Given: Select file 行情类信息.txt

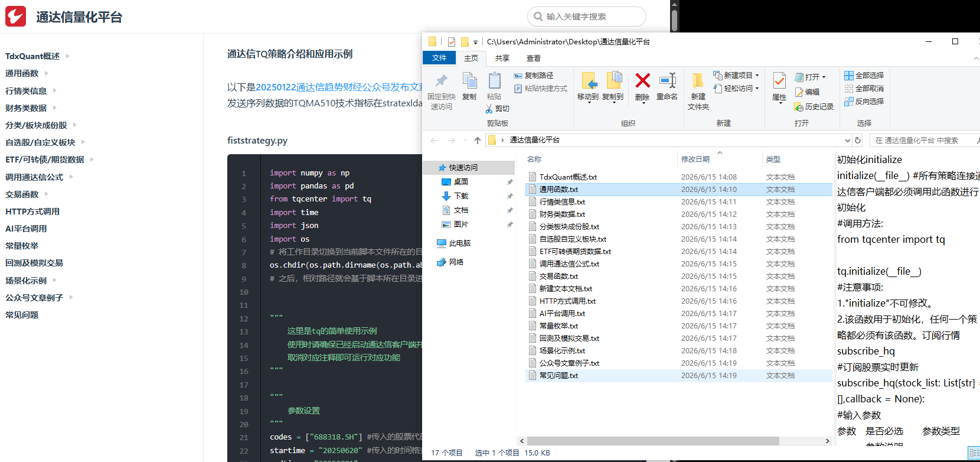Looking at the screenshot, I should 562,202.
